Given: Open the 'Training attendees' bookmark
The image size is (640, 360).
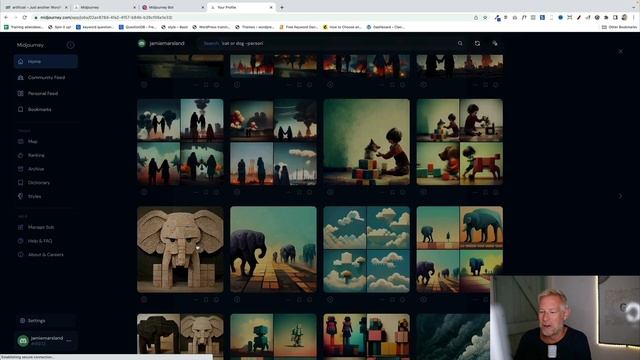Looking at the screenshot, I should click(x=23, y=27).
